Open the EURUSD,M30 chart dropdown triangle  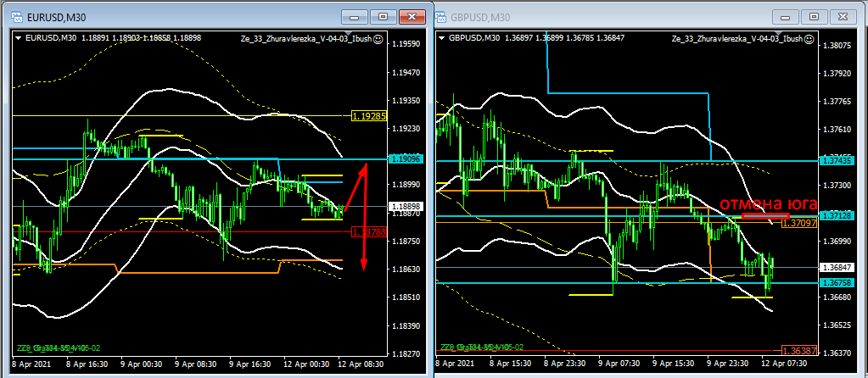click(x=18, y=37)
